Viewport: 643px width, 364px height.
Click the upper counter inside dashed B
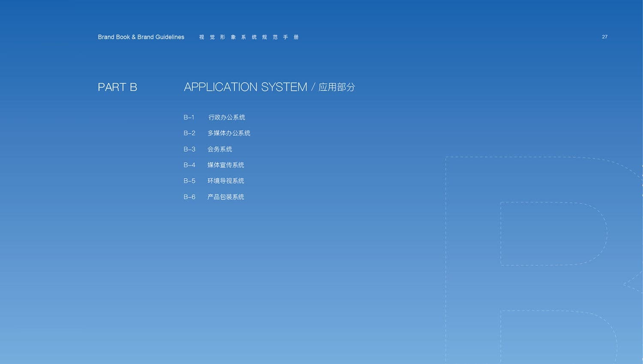coord(551,233)
